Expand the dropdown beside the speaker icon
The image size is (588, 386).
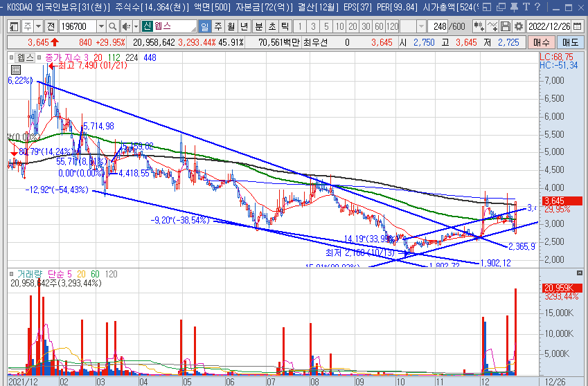pyautogui.click(x=136, y=26)
